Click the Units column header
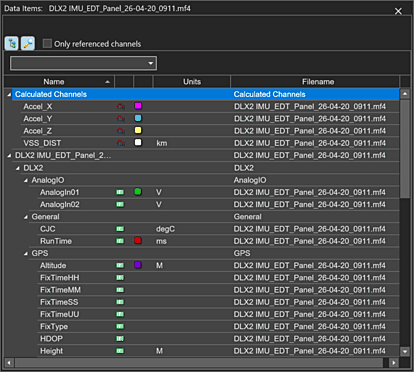414x372 pixels. coord(192,82)
